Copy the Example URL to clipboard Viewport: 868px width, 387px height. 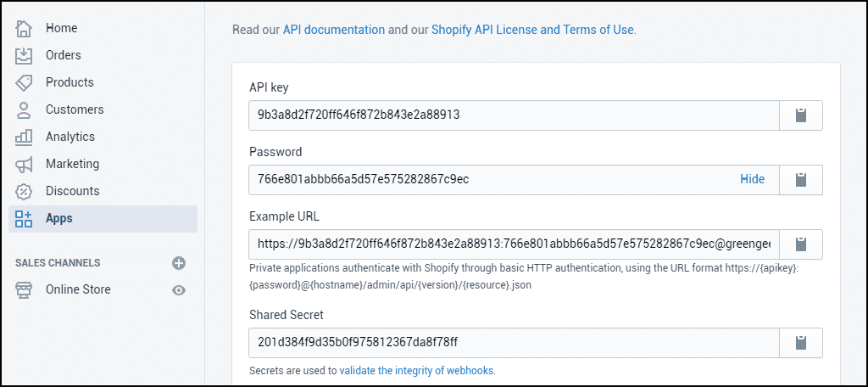point(800,244)
